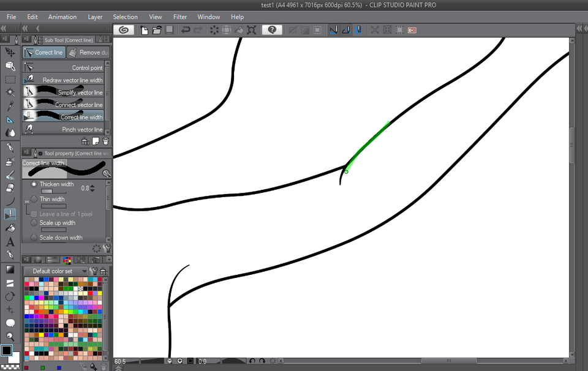
Task: Click the zoom out icon below the canvas
Action: click(170, 361)
